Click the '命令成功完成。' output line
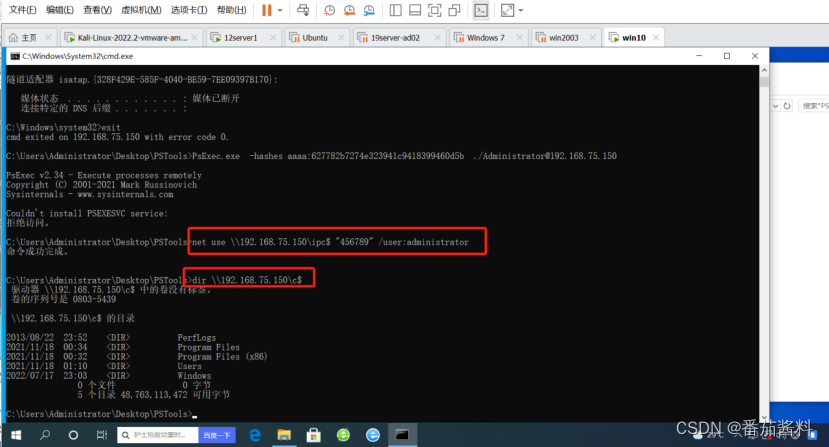Image resolution: width=829 pixels, height=447 pixels. [x=37, y=251]
